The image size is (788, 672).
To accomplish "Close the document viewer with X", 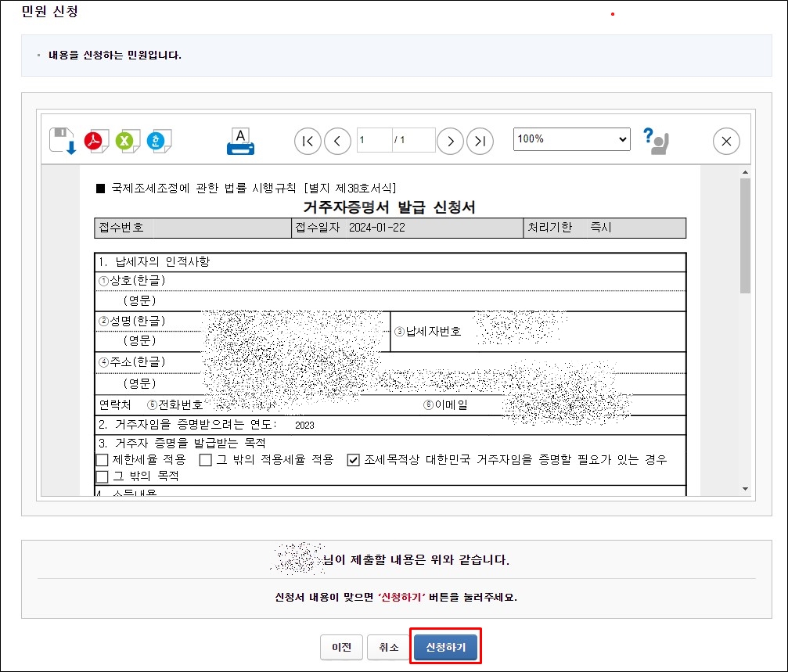I will coord(726,141).
